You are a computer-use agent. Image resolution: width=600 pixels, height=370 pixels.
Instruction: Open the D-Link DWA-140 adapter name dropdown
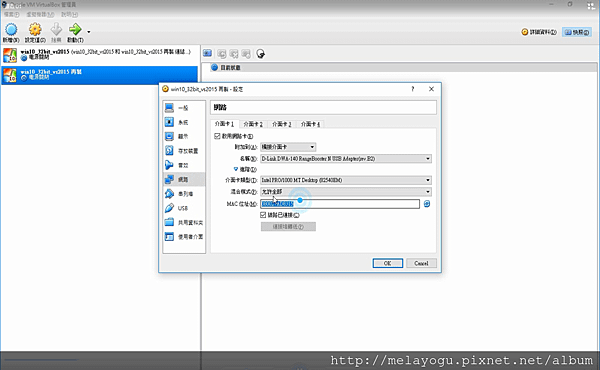(346, 158)
